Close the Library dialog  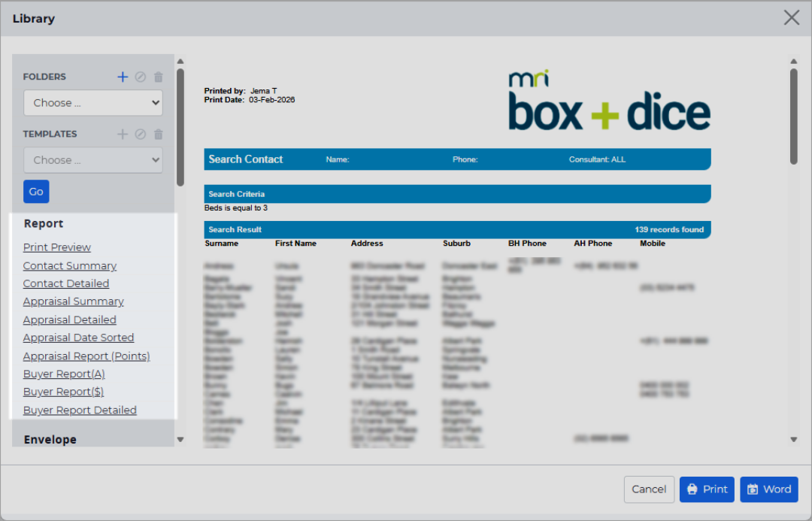(x=791, y=17)
